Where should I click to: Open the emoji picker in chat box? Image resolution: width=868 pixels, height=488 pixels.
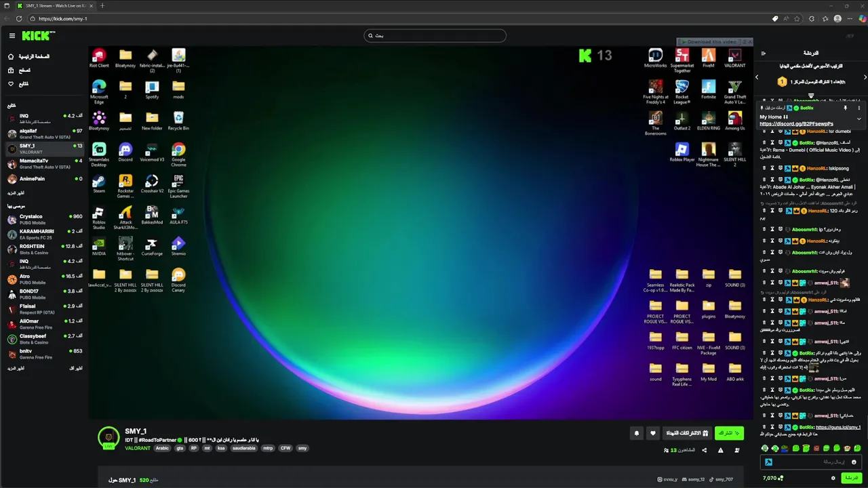tap(854, 462)
